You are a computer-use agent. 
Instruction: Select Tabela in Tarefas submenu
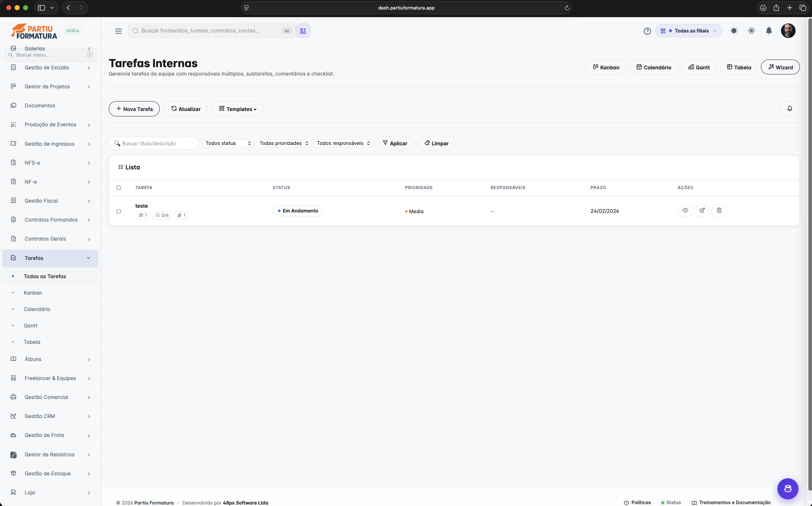point(50,342)
